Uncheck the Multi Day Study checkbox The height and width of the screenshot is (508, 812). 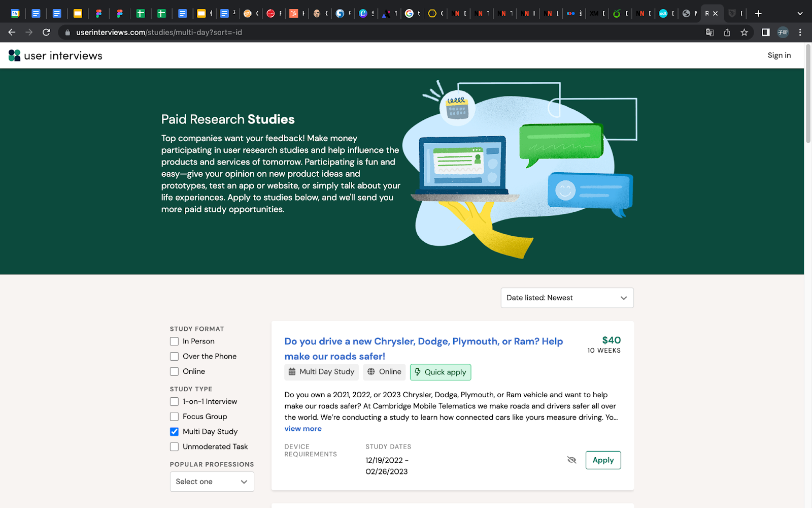tap(174, 432)
